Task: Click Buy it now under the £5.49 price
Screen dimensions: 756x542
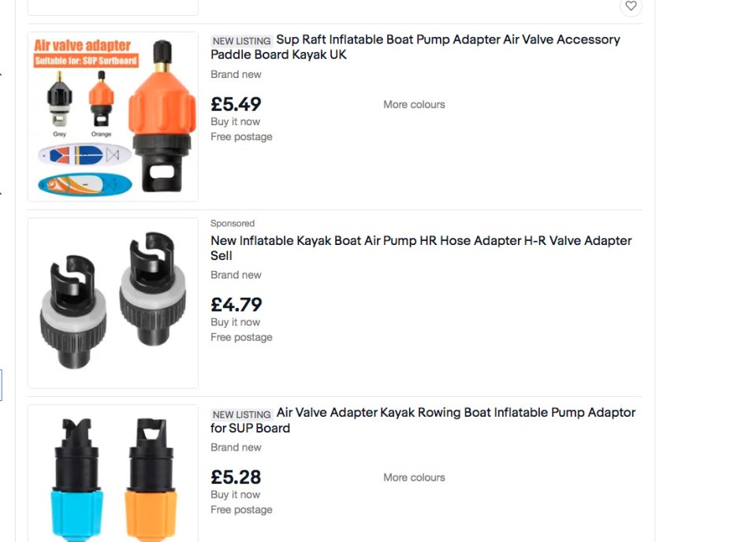Action: (235, 121)
